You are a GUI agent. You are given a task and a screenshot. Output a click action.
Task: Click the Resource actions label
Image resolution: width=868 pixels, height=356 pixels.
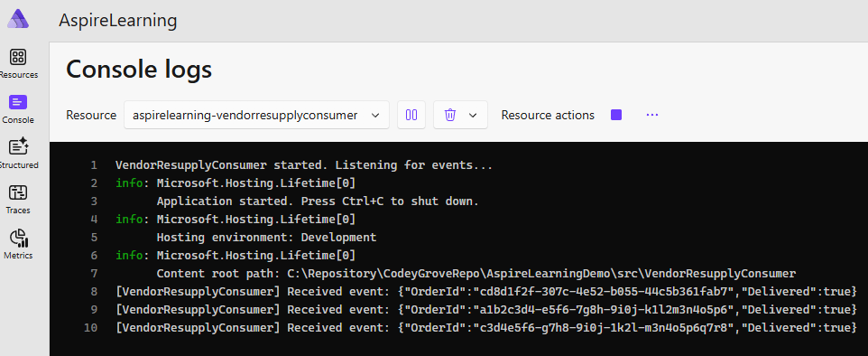(548, 116)
